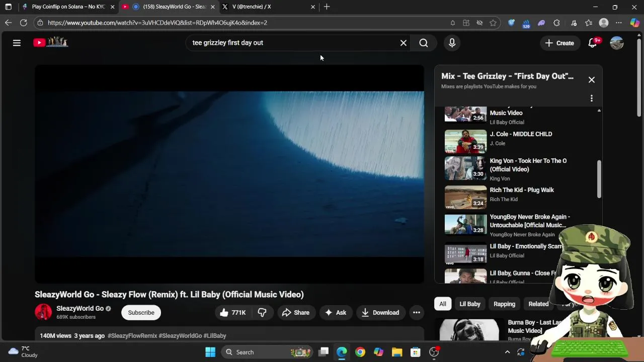Image resolution: width=644 pixels, height=362 pixels.
Task: Open Task View on the taskbar
Action: coord(324,352)
